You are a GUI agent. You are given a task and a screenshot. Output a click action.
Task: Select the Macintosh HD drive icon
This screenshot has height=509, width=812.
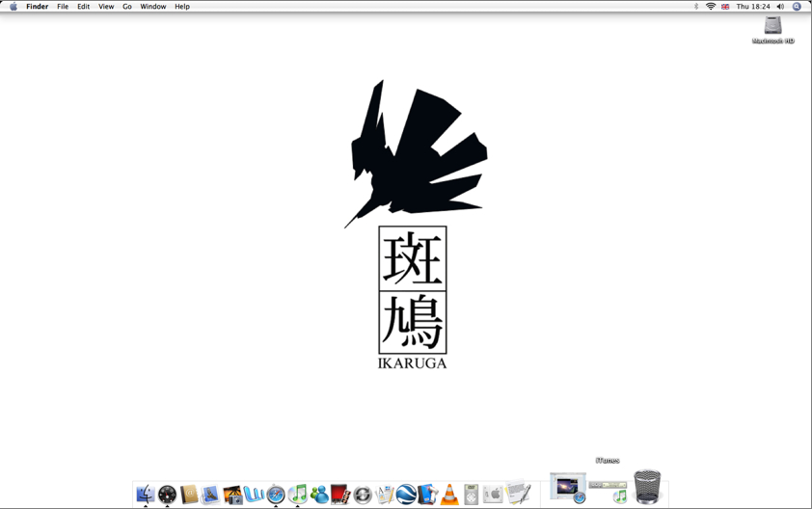click(x=772, y=30)
